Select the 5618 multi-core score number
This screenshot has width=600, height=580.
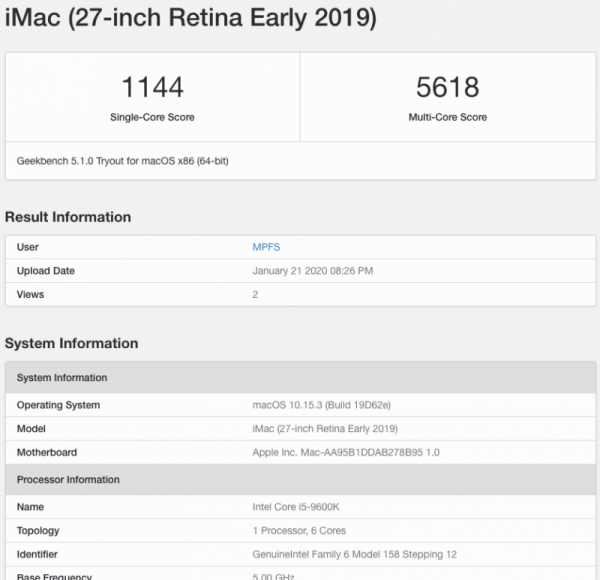coord(447,87)
